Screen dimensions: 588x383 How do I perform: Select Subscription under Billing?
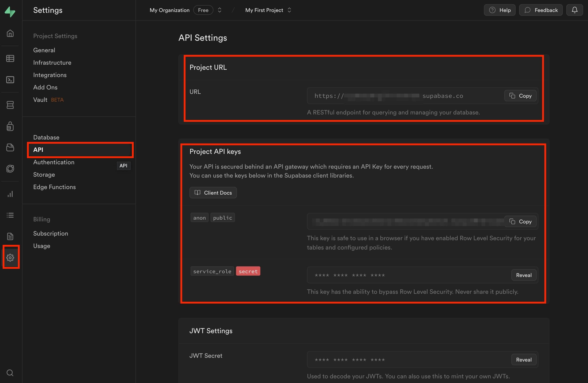[x=51, y=234]
